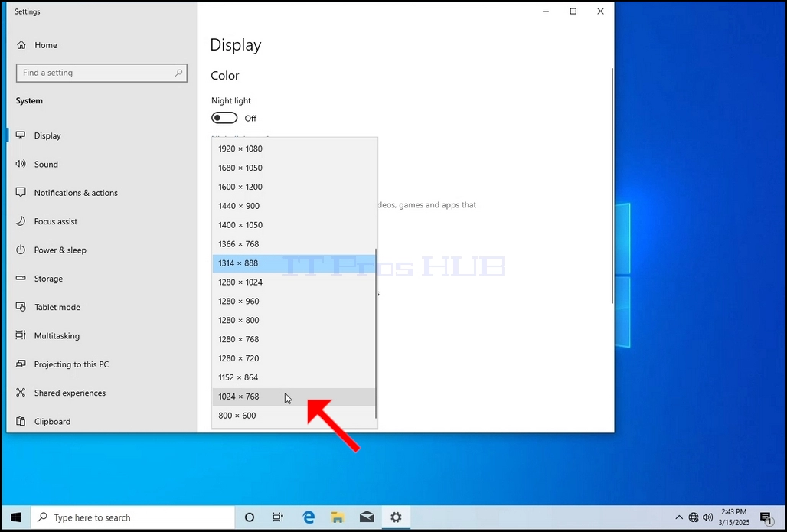
Task: Choose 1280 × 768 resolution
Action: point(294,339)
